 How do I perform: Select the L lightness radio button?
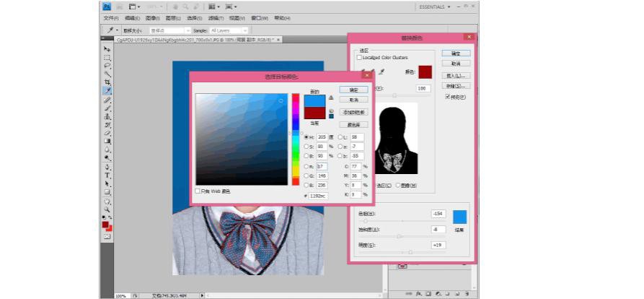point(340,137)
